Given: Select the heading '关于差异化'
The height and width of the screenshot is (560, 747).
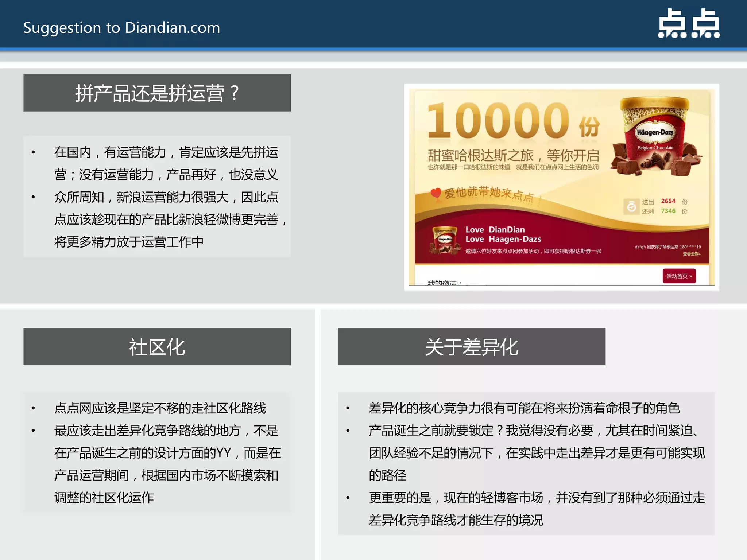Looking at the screenshot, I should (x=472, y=347).
